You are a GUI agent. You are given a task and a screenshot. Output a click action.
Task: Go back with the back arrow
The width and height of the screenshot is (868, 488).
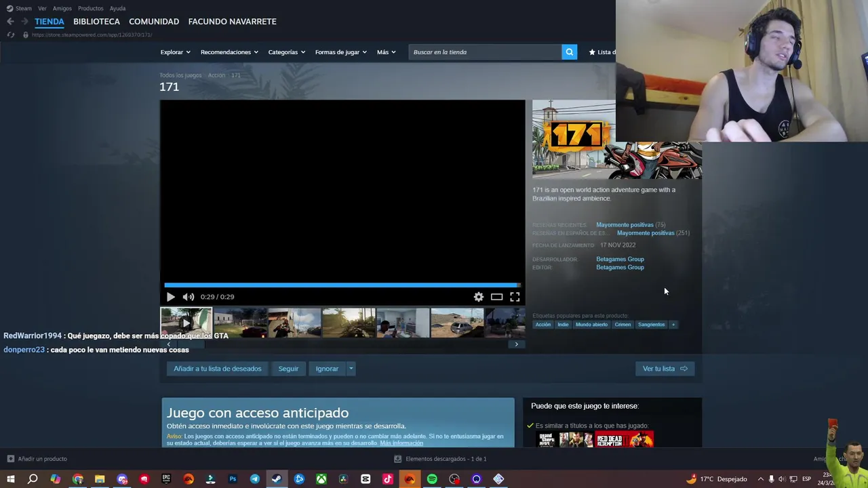coord(10,22)
